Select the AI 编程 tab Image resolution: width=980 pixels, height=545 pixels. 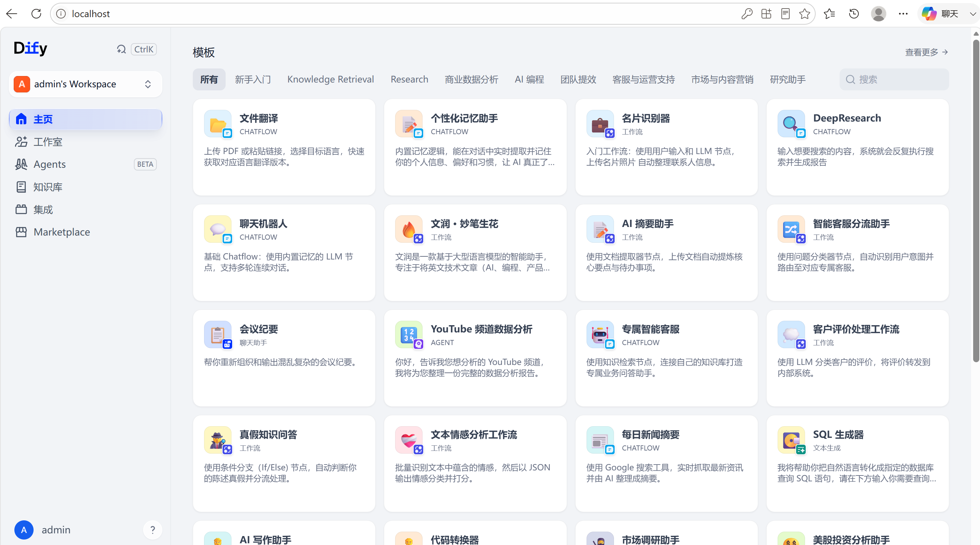coord(529,79)
